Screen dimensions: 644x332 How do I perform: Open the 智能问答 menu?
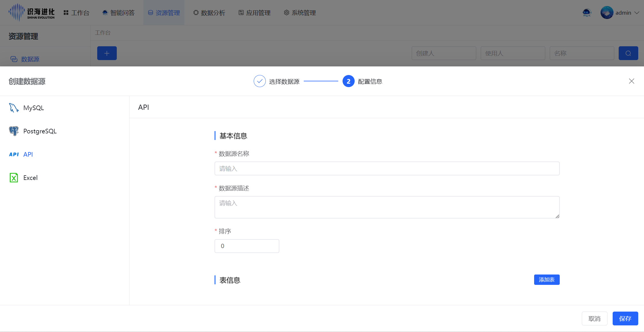(x=119, y=13)
